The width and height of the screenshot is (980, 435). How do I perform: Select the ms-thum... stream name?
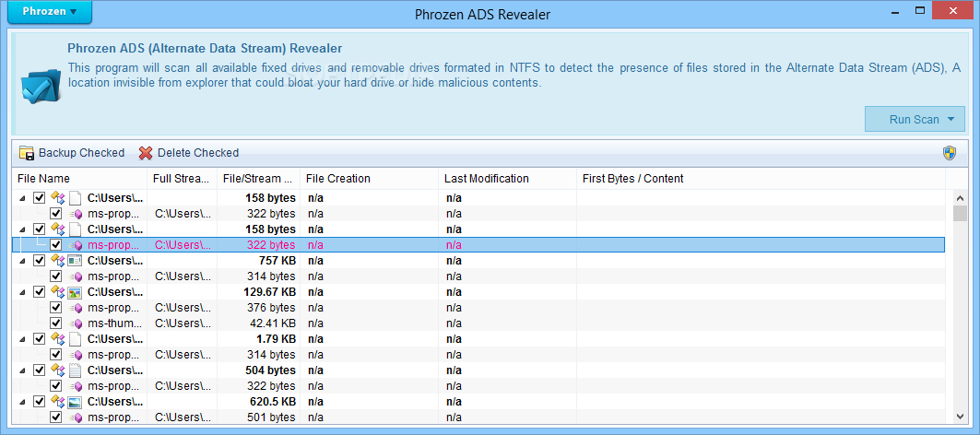[x=115, y=323]
